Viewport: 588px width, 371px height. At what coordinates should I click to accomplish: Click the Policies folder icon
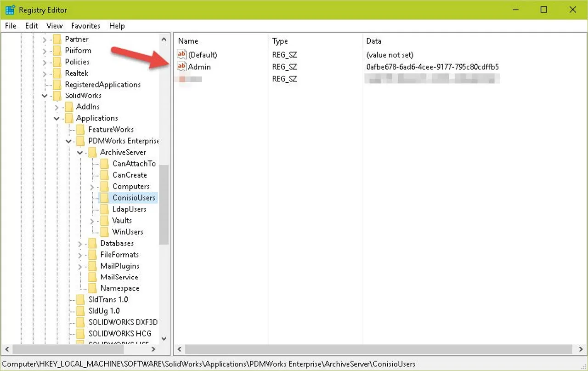tap(57, 62)
